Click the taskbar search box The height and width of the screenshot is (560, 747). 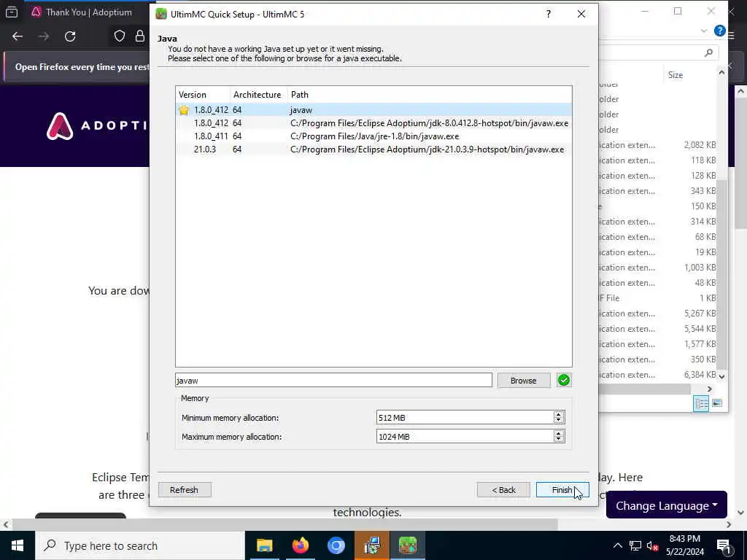pyautogui.click(x=139, y=545)
